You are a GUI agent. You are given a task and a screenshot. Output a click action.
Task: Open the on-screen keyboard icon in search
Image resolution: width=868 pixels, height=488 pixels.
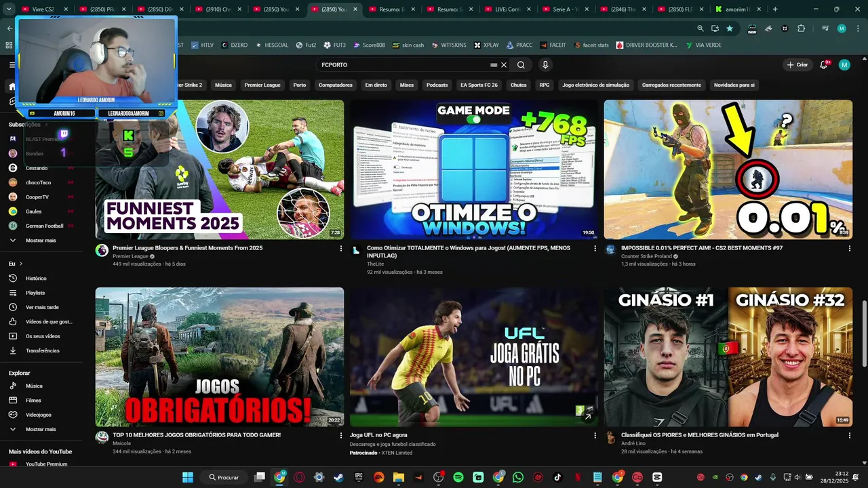coord(494,65)
